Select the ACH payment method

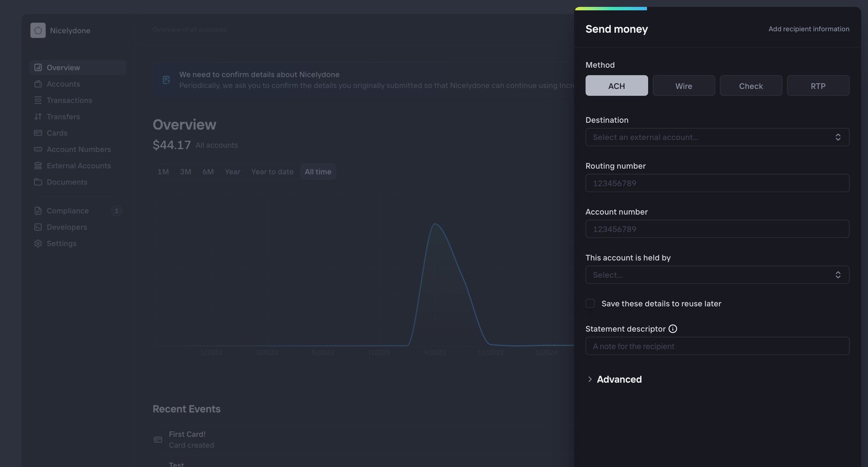[x=617, y=85]
